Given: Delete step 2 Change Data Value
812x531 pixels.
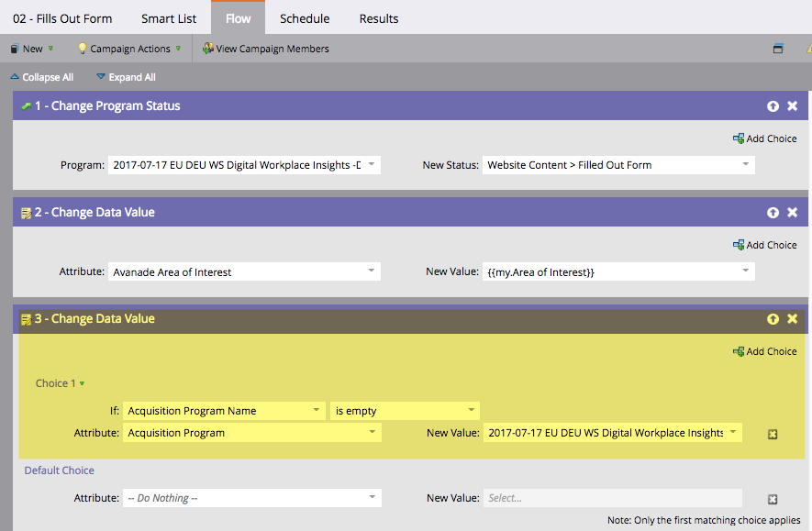Looking at the screenshot, I should point(793,212).
